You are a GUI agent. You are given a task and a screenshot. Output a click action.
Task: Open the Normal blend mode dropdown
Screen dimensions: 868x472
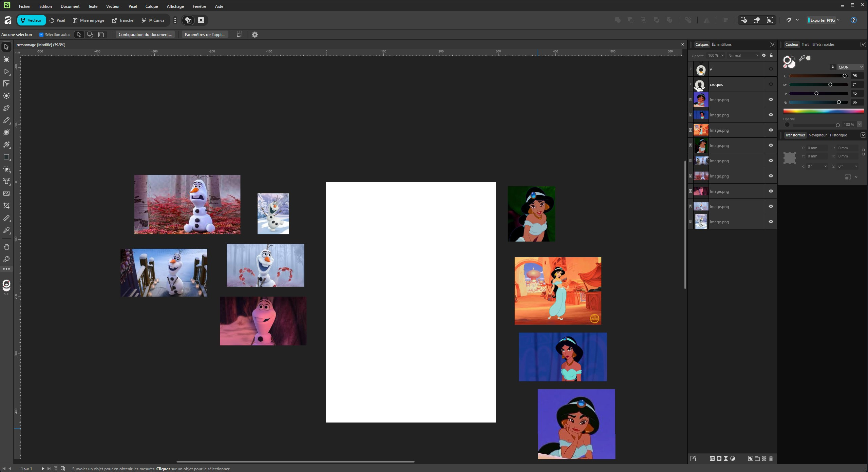743,56
